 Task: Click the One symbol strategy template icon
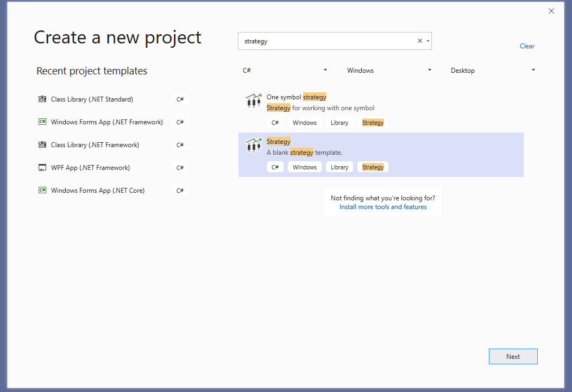[252, 100]
